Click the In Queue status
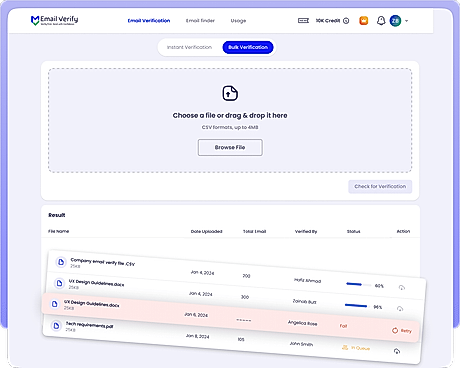The width and height of the screenshot is (460, 368). point(356,348)
